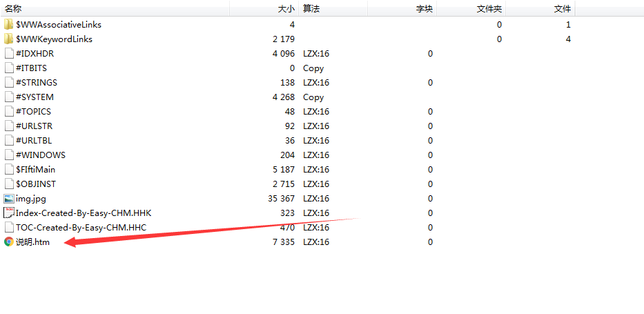Select the TOC-Created-By-Easy-CHM.HHC file icon
Viewport: 644px width, 314px height.
point(8,228)
